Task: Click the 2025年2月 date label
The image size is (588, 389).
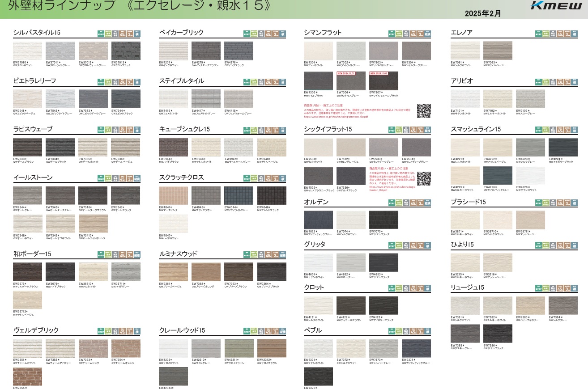Action: click(x=483, y=13)
